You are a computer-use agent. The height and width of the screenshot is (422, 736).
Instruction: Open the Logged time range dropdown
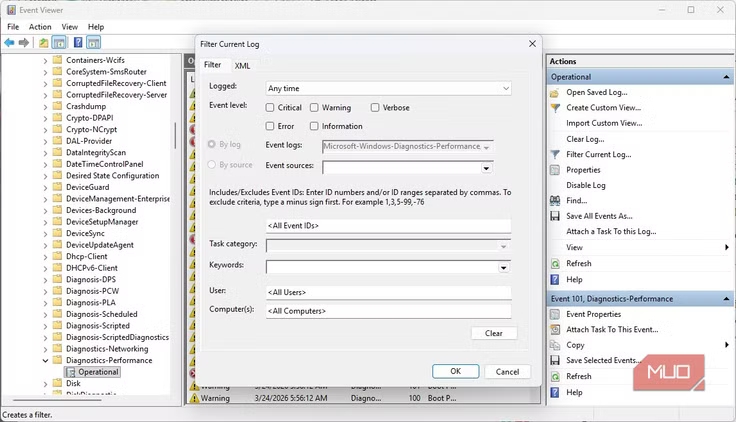tap(388, 89)
